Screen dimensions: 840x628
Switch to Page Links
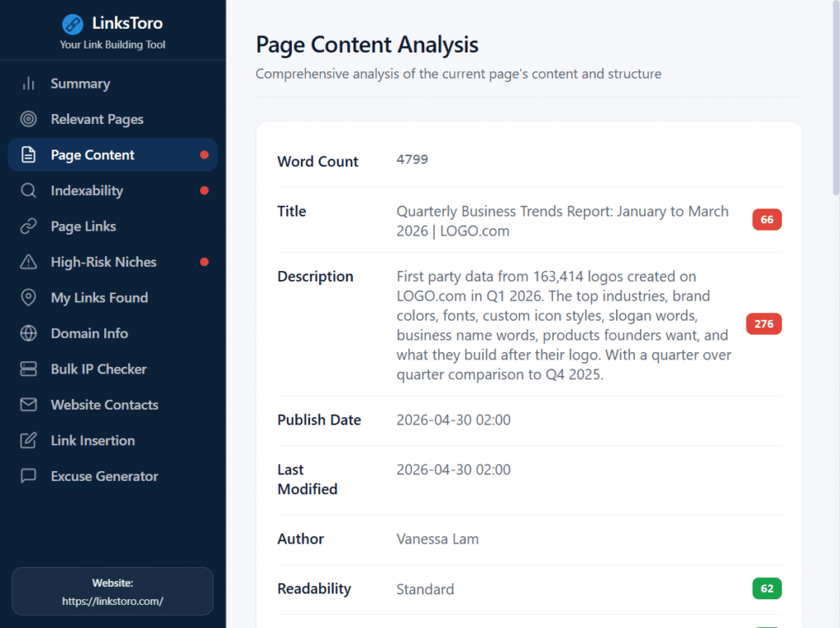tap(112, 227)
